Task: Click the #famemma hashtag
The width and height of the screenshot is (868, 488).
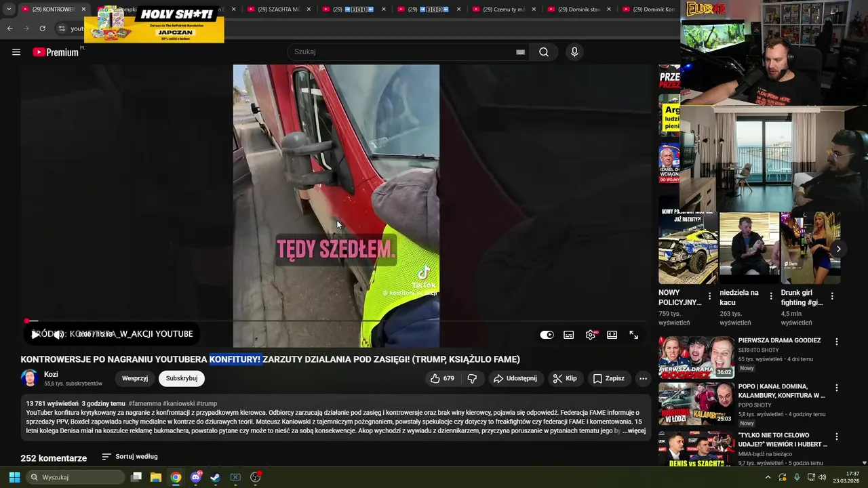Action: [x=144, y=403]
